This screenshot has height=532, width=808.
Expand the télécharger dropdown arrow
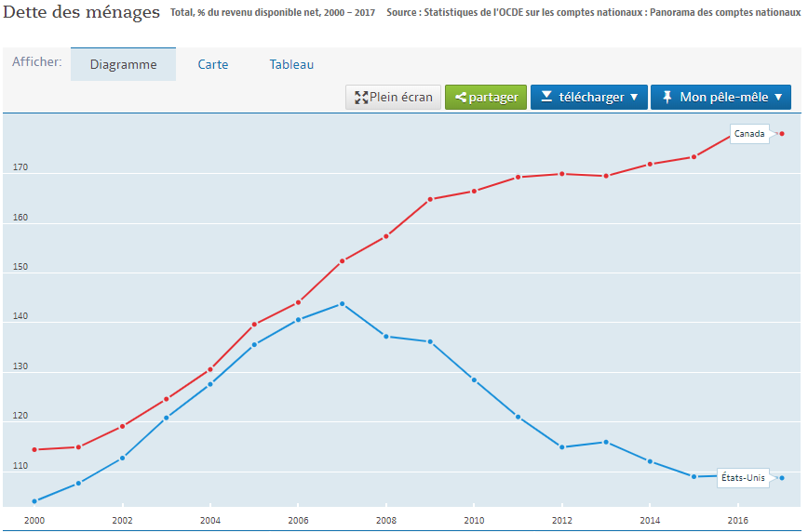[x=634, y=98]
